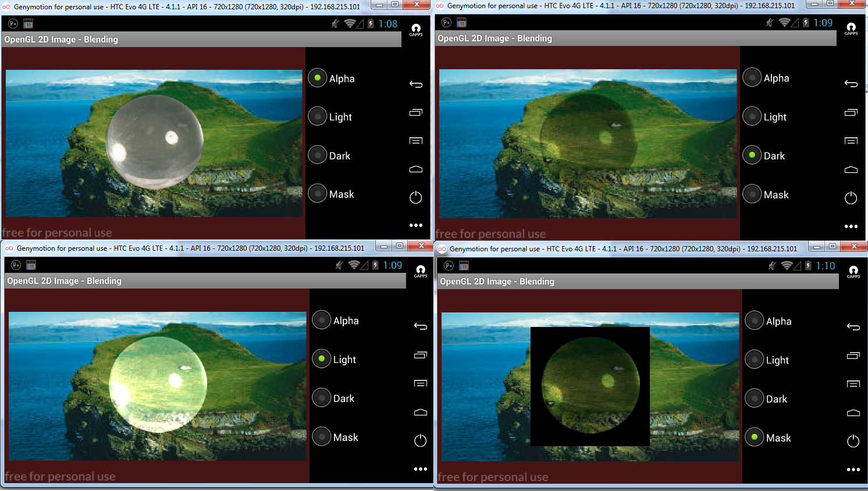Click the Genymotion title bar of the 1:08 emulator
Image resolution: width=868 pixels, height=491 pixels.
(x=186, y=6)
